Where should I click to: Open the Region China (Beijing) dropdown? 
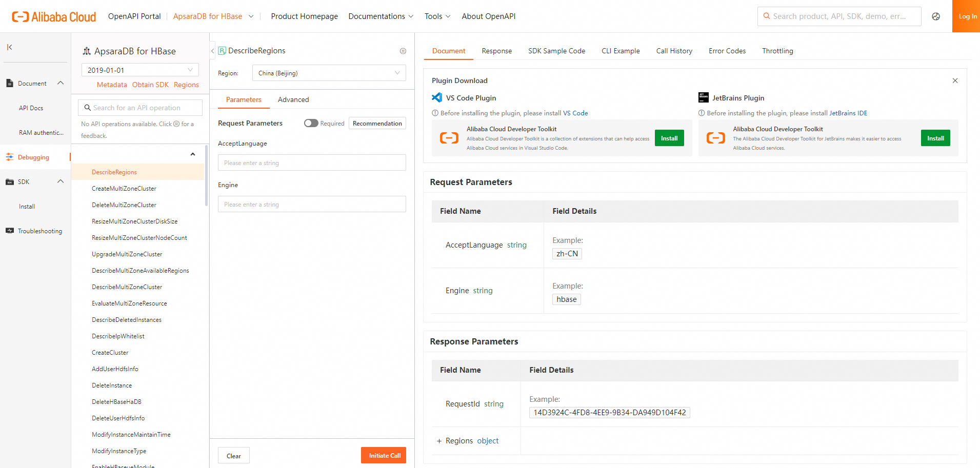[329, 73]
